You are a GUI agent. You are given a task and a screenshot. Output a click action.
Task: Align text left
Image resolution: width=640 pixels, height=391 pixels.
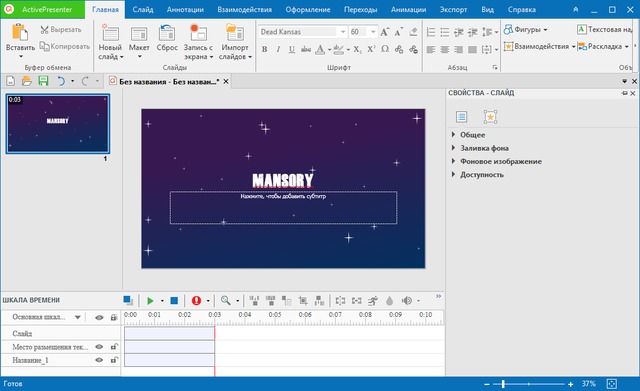point(431,49)
